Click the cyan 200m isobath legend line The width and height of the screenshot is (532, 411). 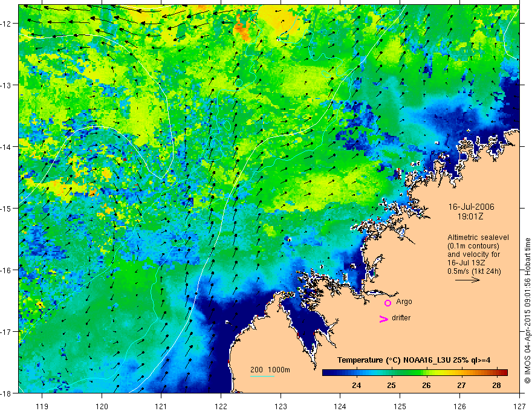point(262,376)
